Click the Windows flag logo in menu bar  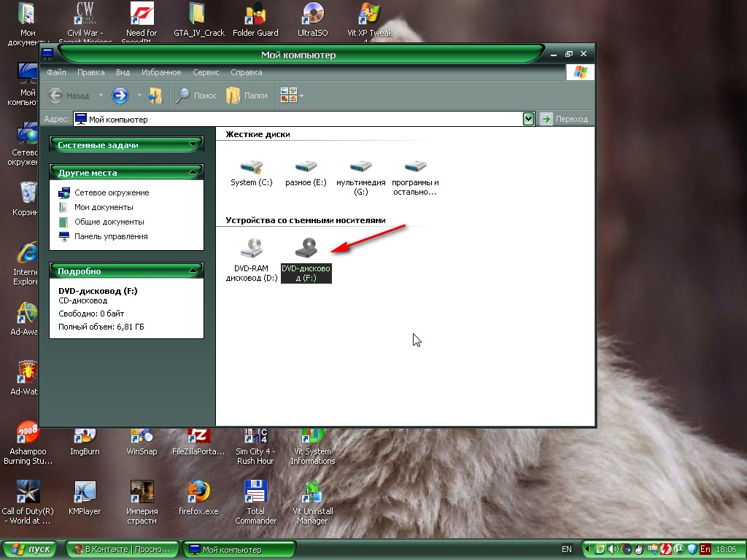580,72
